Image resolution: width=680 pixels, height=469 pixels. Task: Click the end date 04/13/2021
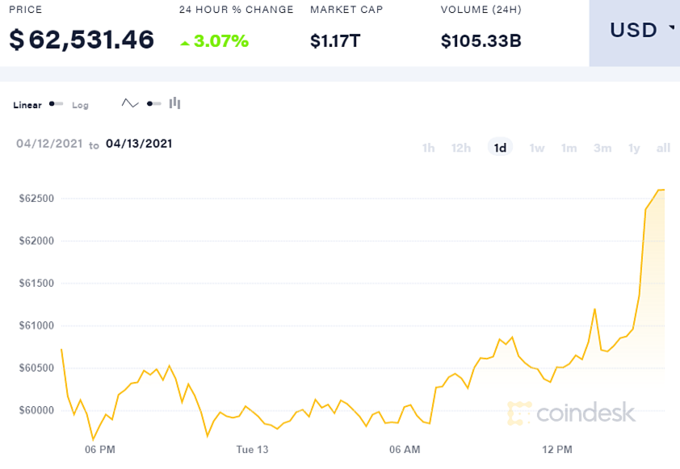(139, 144)
